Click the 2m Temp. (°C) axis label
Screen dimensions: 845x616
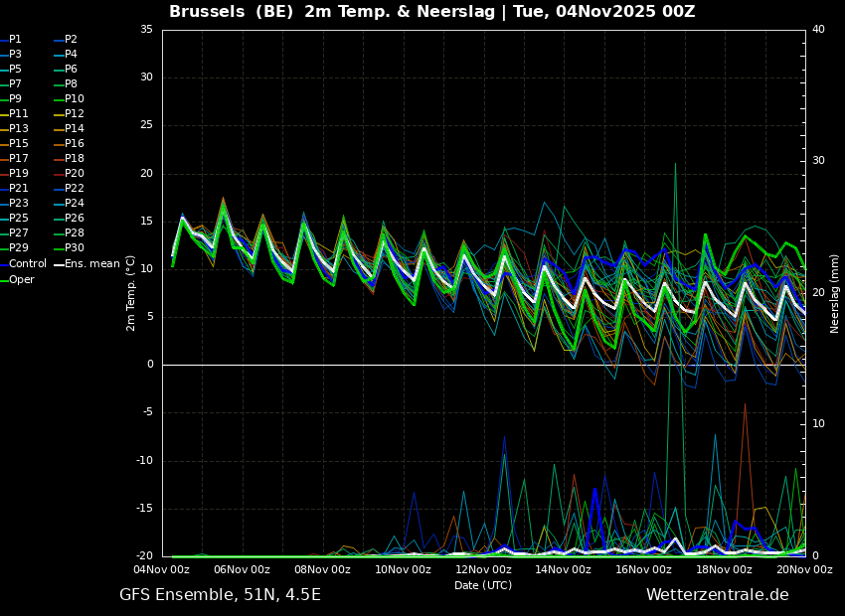(131, 293)
